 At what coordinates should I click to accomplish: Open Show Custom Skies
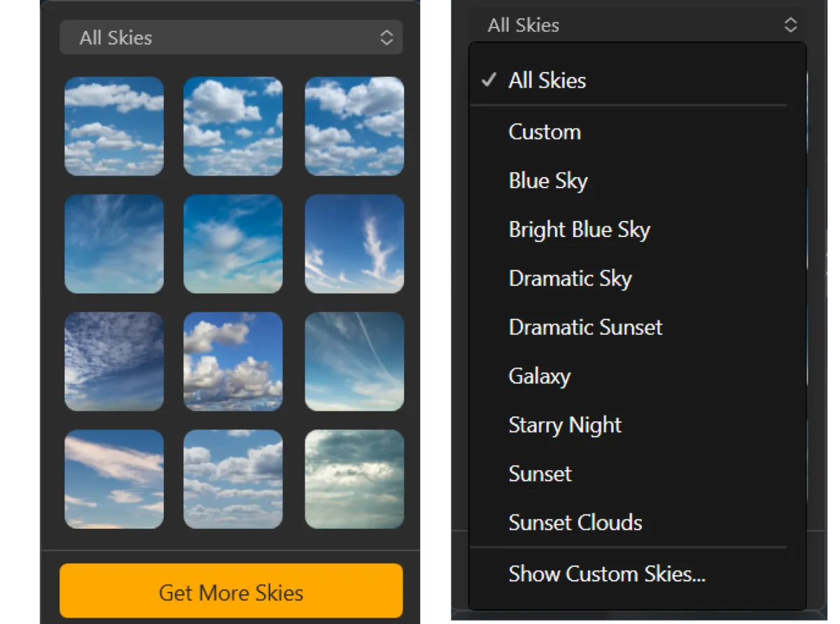coord(607,574)
